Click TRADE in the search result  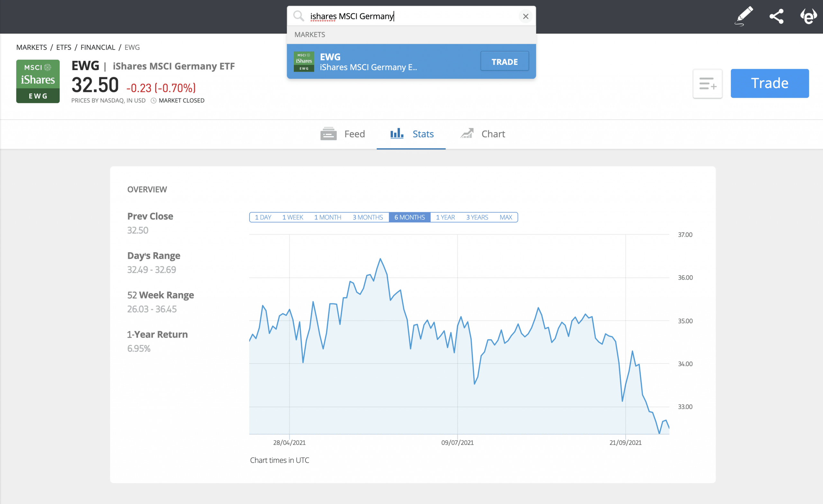504,62
